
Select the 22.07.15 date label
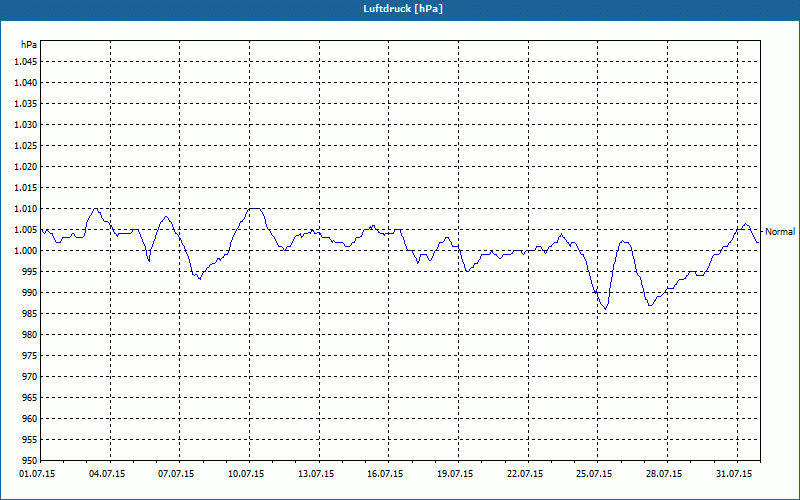click(525, 474)
